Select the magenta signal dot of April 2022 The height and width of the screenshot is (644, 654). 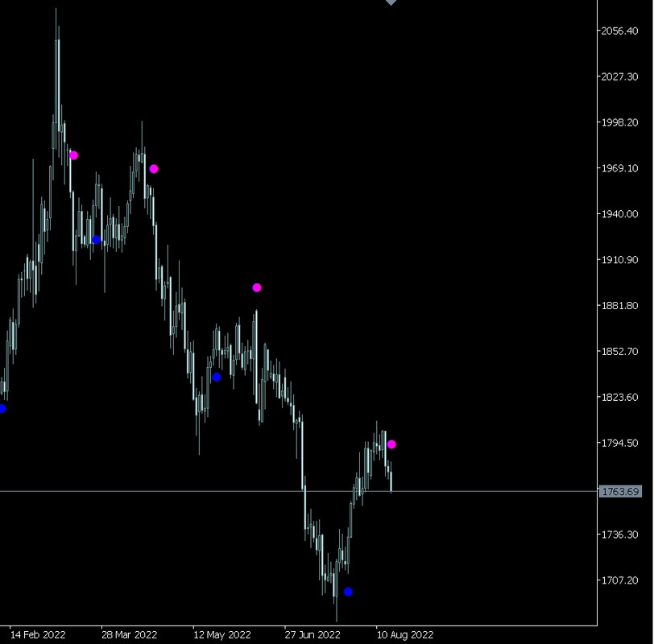154,169
